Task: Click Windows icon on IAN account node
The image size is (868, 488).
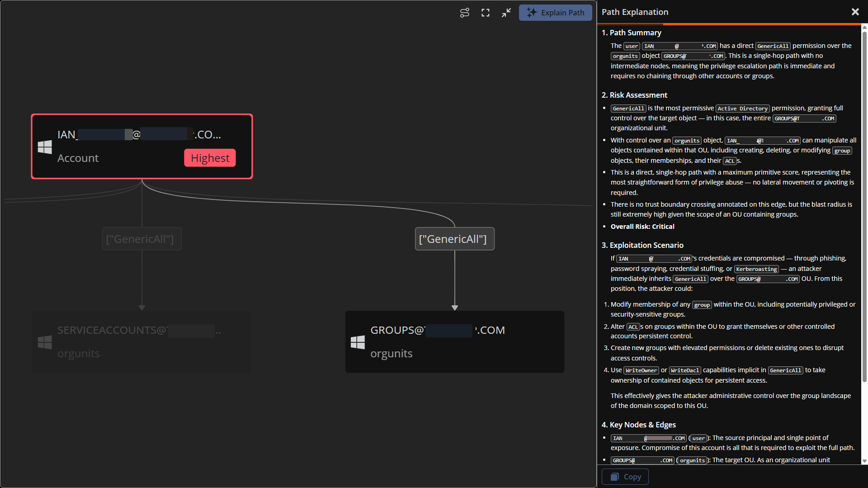Action: 45,147
